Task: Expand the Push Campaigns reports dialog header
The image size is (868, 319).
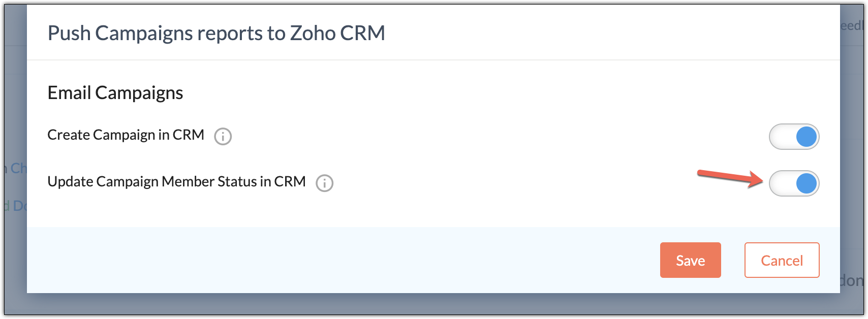Action: click(x=216, y=33)
